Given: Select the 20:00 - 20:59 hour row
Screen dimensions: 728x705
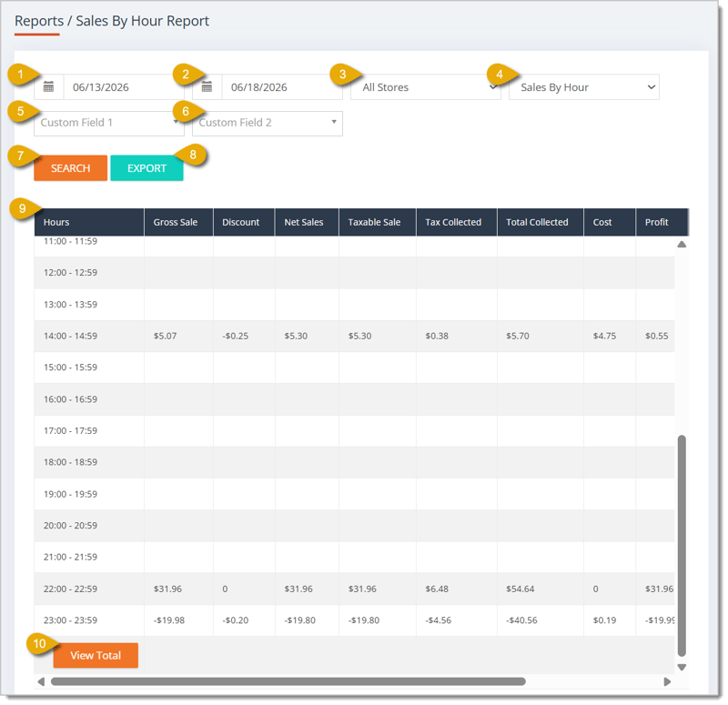Looking at the screenshot, I should click(354, 526).
